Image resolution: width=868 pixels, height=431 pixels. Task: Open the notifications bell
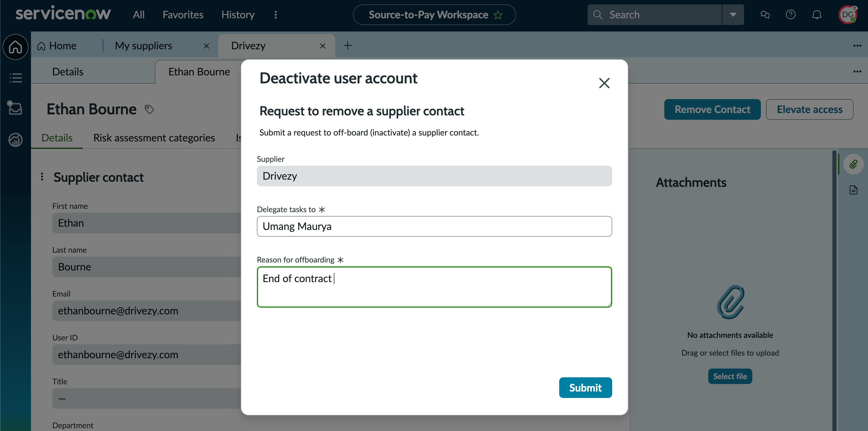click(x=816, y=14)
